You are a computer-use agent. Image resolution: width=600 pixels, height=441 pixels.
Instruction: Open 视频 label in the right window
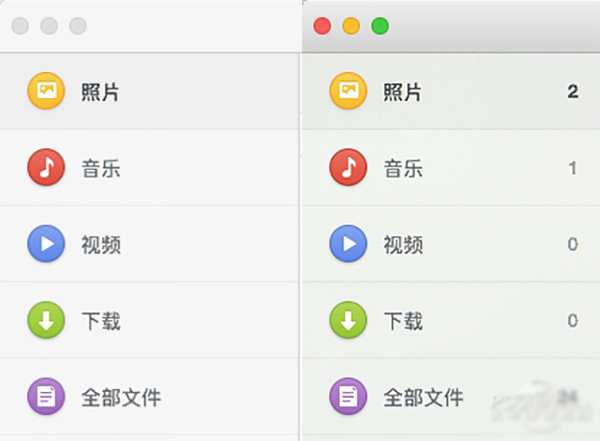[x=403, y=245]
